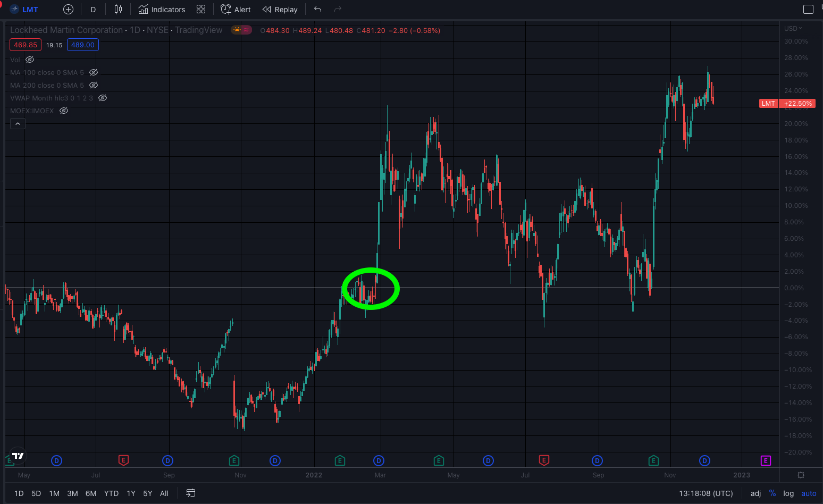
Task: Click the TradingView logo on chart
Action: pyautogui.click(x=18, y=456)
